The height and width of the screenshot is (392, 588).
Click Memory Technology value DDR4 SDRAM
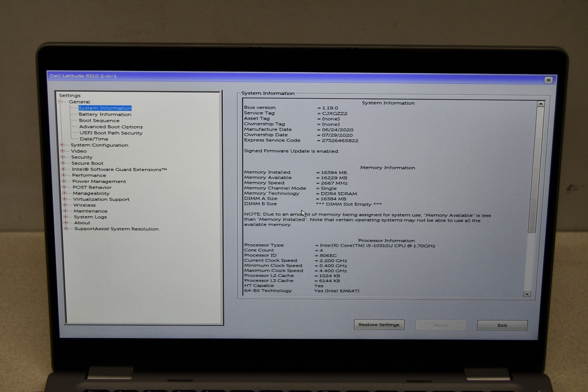[338, 194]
